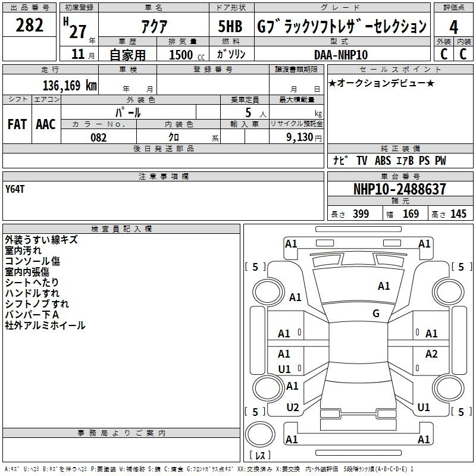Click the registration month value 11

coord(78,54)
